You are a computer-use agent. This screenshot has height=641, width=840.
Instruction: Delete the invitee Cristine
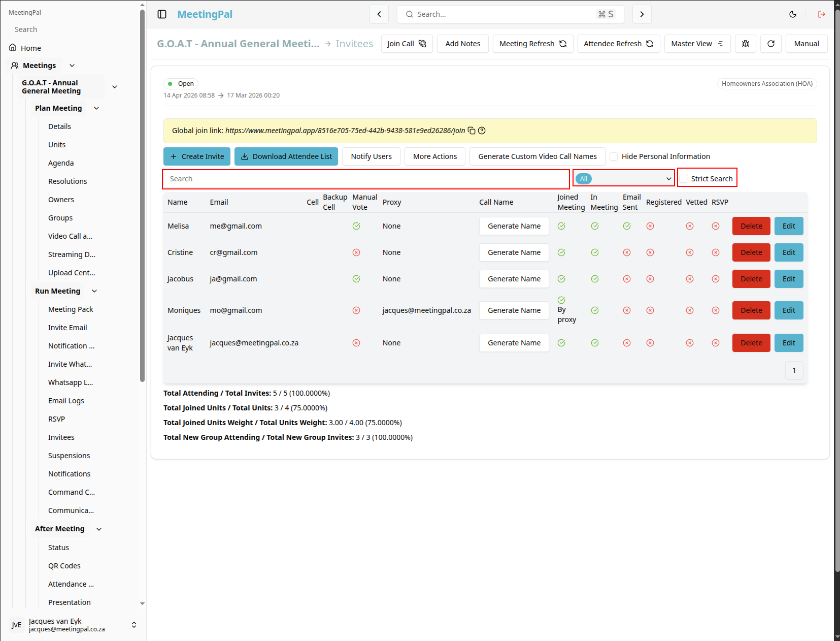click(x=751, y=252)
